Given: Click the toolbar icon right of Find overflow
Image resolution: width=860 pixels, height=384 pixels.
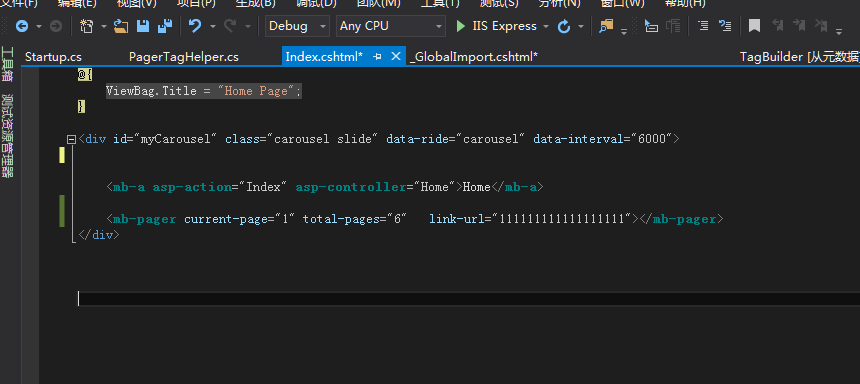Looking at the screenshot, I should click(x=651, y=26).
